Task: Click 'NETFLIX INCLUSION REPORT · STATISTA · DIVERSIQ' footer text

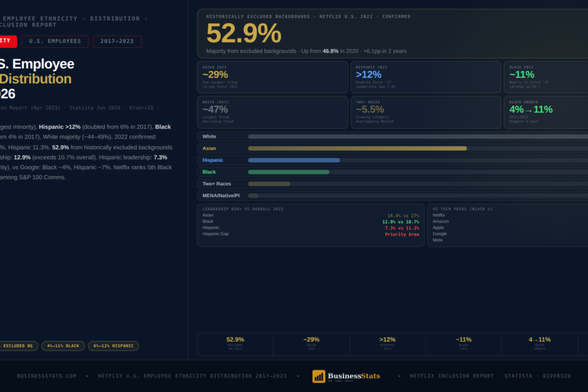Action: pos(490,376)
